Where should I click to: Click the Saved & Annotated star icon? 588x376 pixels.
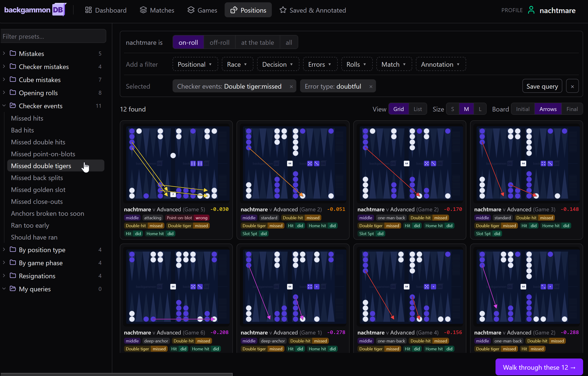(x=283, y=10)
